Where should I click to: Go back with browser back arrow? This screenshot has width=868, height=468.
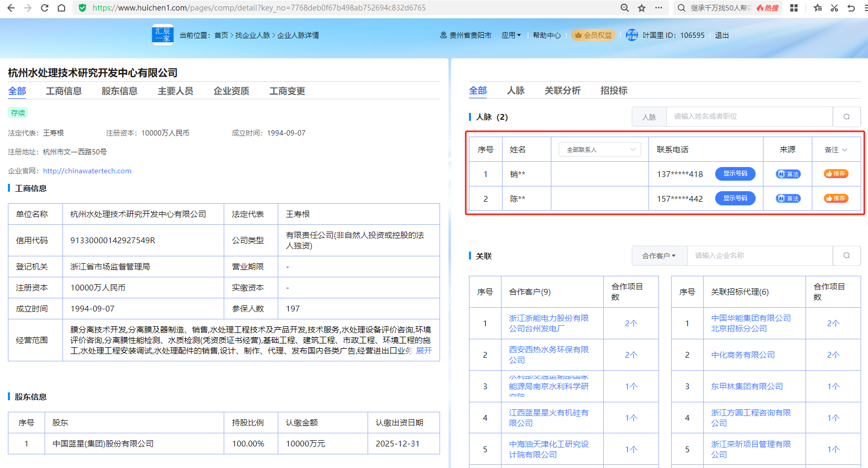(x=11, y=8)
